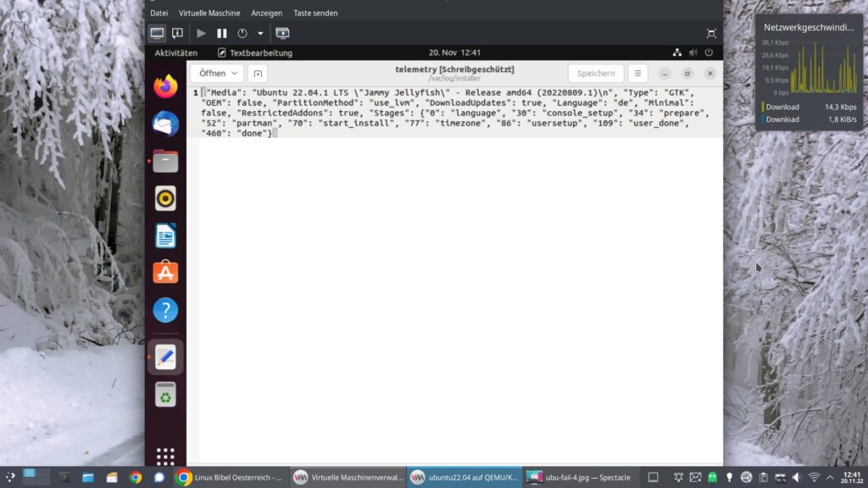Open Help from the Ubuntu dock
Viewport: 868px width, 488px height.
165,310
